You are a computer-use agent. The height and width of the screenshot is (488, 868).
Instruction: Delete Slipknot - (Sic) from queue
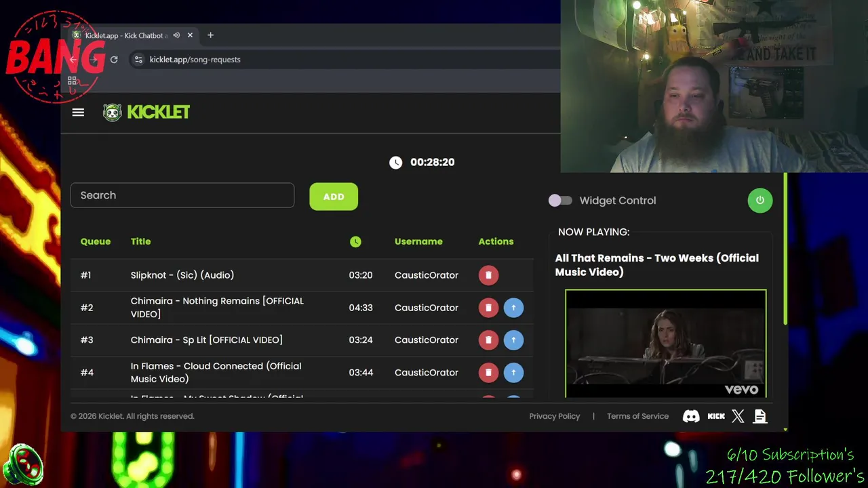[488, 275]
